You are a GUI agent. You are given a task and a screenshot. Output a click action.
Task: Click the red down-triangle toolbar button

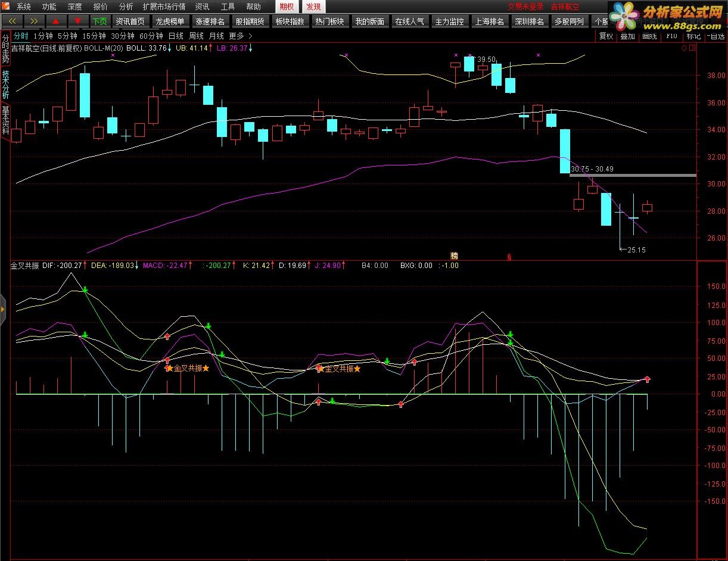(78, 21)
